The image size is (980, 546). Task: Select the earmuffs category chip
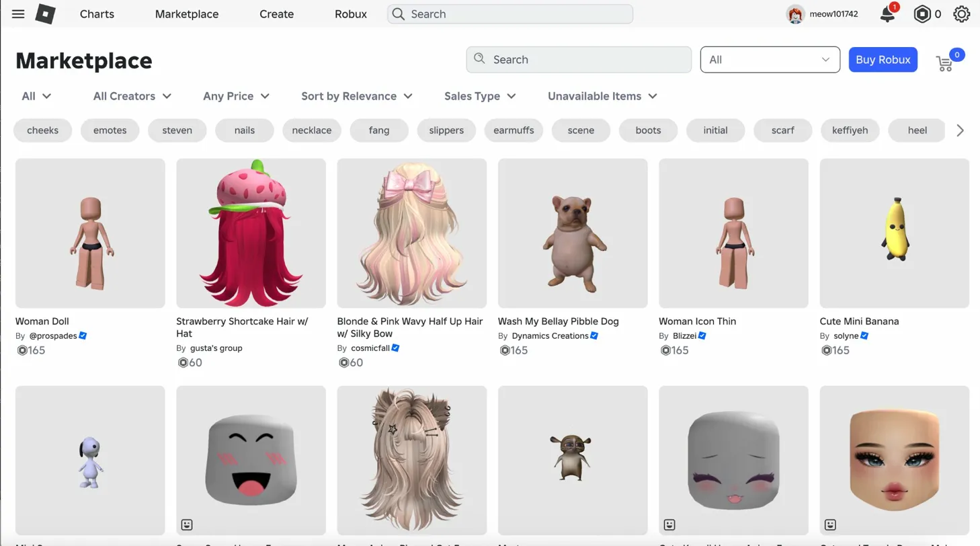point(514,130)
